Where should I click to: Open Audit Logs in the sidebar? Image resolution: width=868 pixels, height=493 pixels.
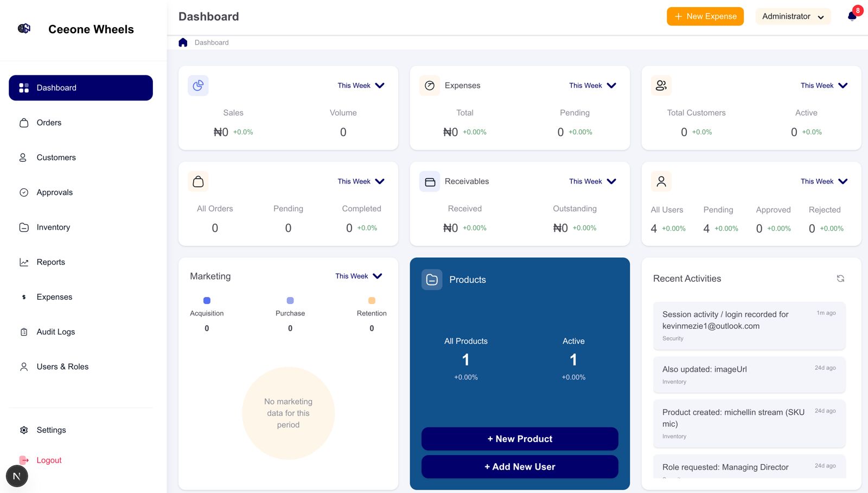(x=81, y=332)
